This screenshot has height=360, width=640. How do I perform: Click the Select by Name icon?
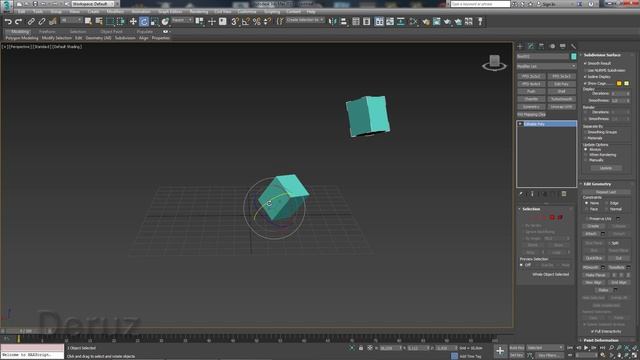pos(99,21)
